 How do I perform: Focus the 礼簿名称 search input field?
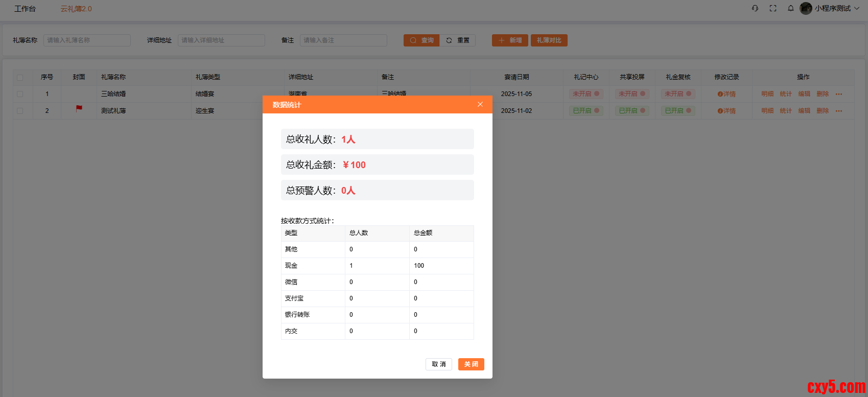(87, 40)
